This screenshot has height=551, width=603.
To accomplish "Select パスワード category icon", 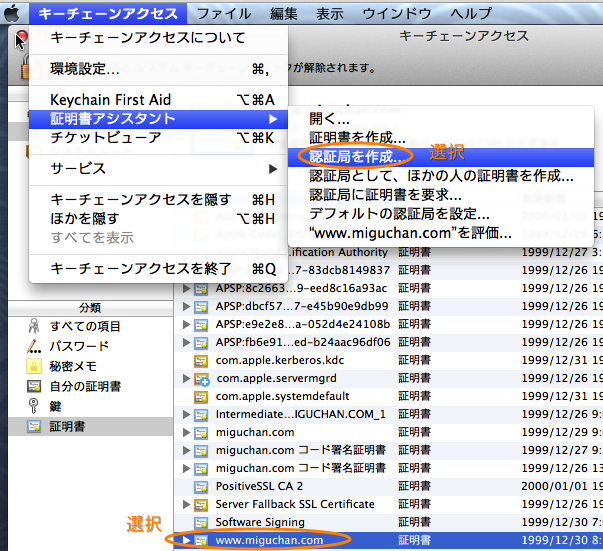I will tap(34, 346).
